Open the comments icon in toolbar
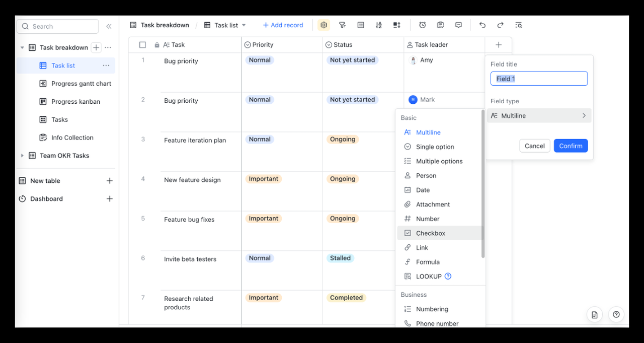 pos(458,25)
